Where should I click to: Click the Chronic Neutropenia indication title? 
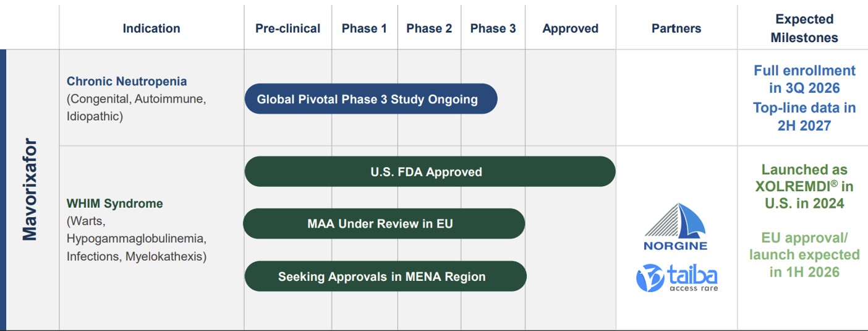tap(127, 81)
